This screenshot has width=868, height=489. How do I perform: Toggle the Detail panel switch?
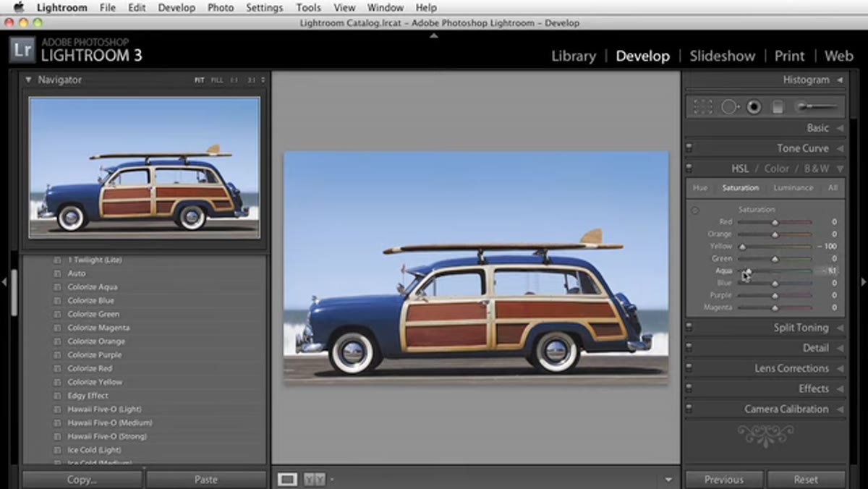(689, 348)
